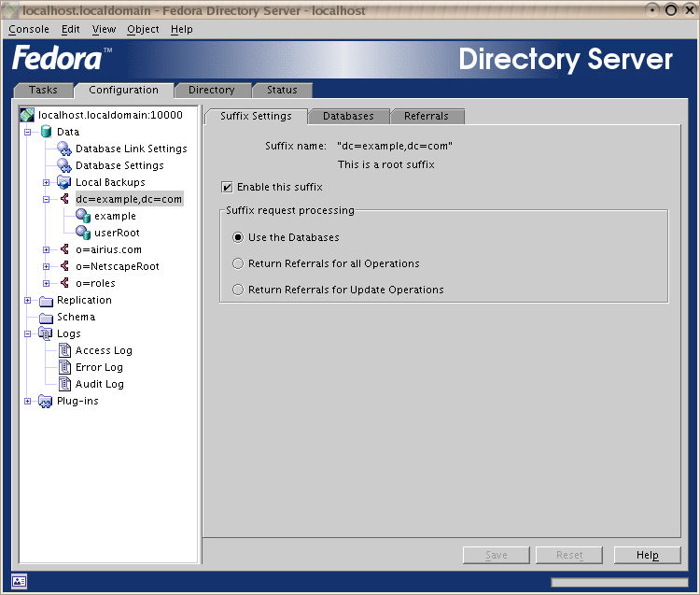Viewport: 700px width, 595px height.
Task: Switch to the Status tab
Action: point(282,90)
